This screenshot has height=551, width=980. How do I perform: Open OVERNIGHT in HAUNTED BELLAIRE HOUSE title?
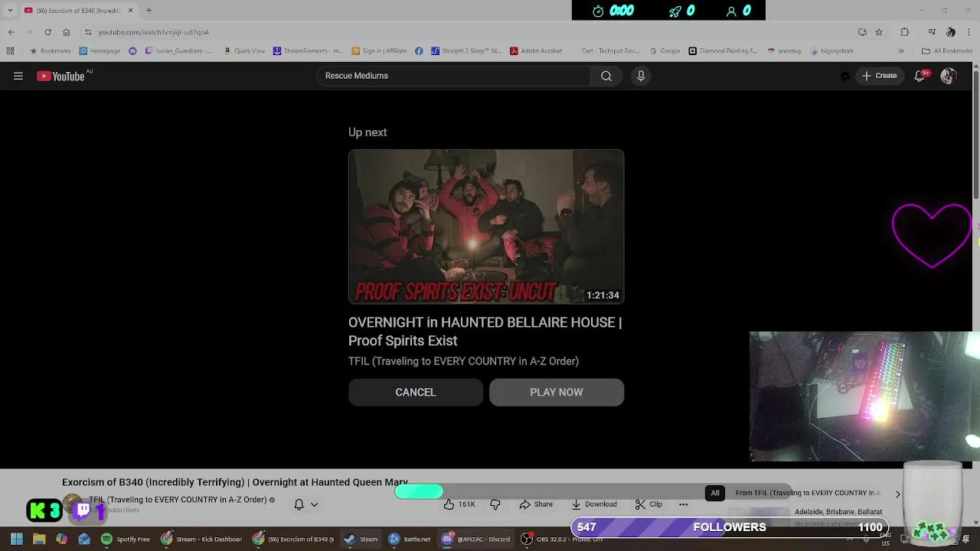[485, 331]
